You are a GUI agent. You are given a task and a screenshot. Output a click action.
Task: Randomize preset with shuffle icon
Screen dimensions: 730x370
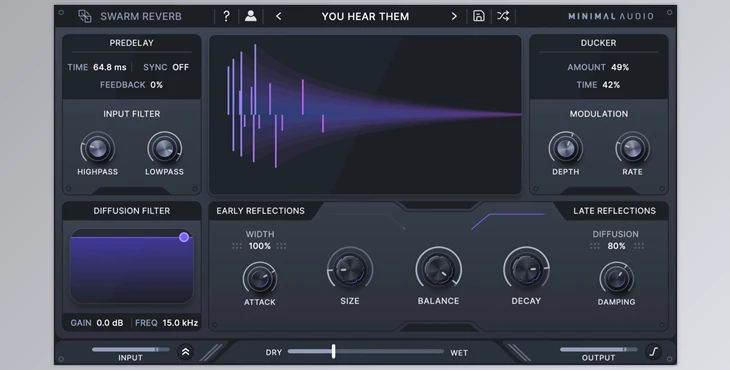coord(503,16)
